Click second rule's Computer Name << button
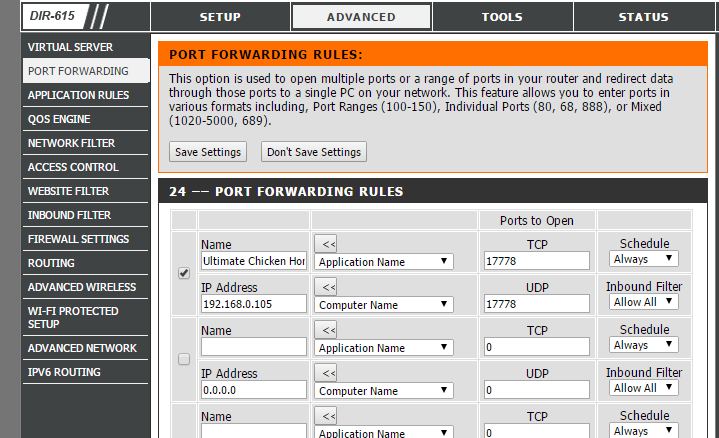Viewport: 719px width, 438px height. [326, 373]
